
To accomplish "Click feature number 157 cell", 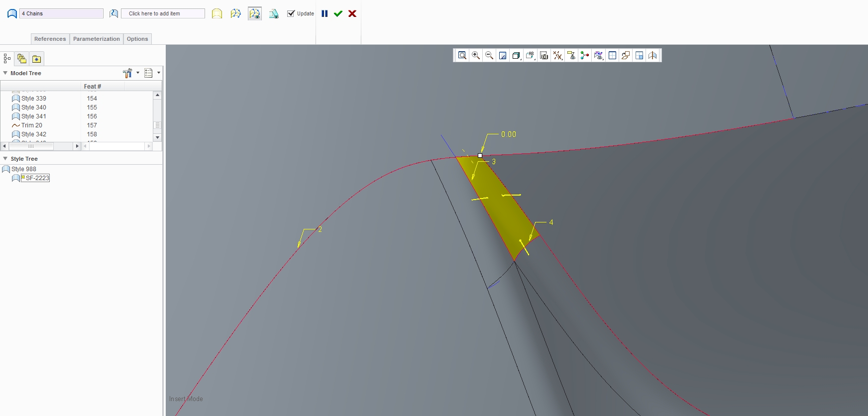I will (x=92, y=125).
